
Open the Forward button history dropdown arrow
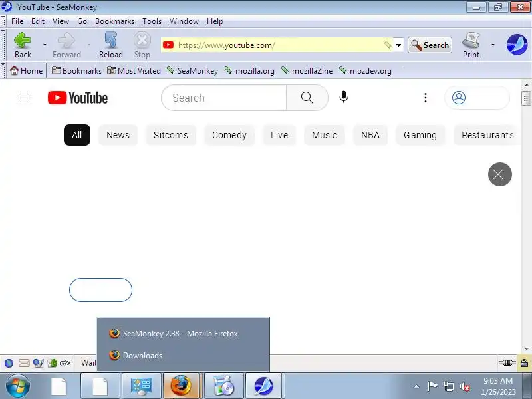89,45
